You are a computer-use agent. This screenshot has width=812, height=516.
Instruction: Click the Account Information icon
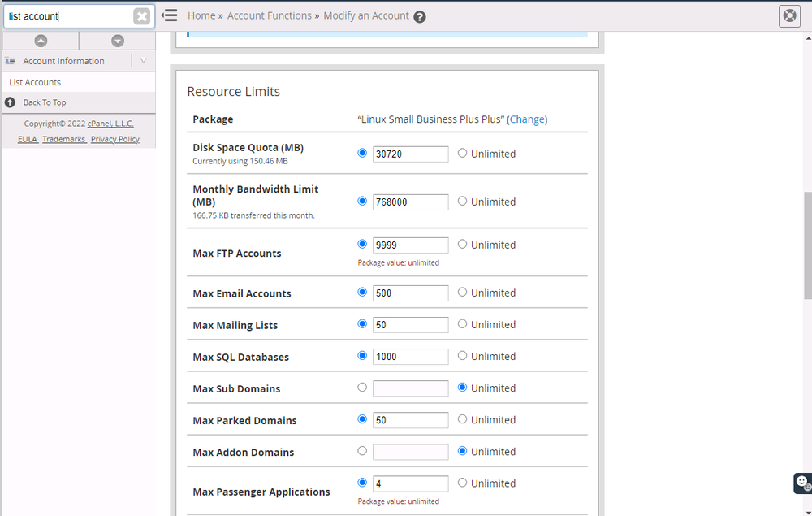[x=11, y=61]
